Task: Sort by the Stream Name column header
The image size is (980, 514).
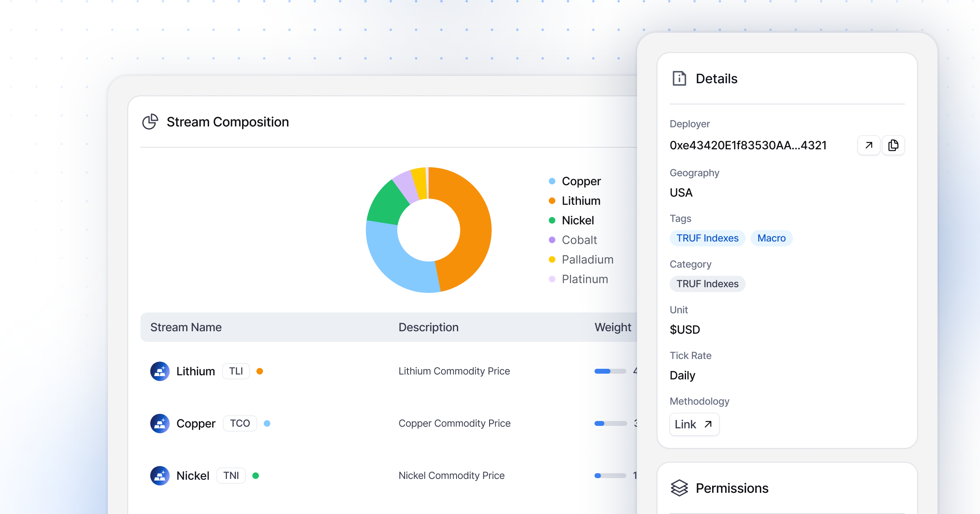Action: coord(186,327)
